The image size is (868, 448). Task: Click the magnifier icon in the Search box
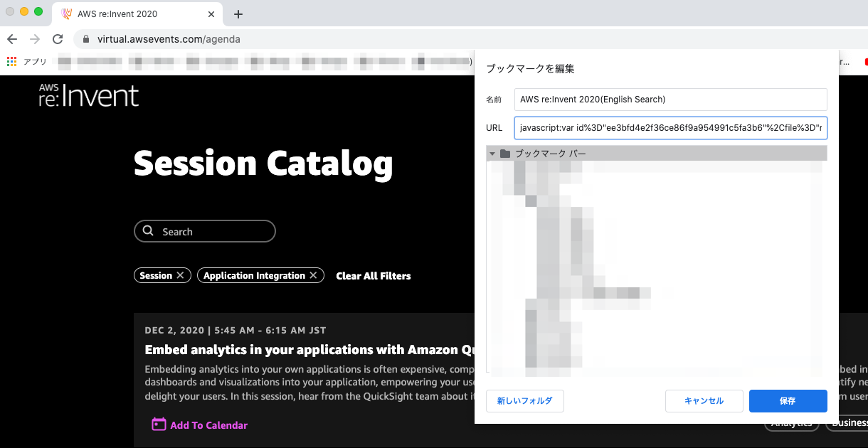coord(149,230)
